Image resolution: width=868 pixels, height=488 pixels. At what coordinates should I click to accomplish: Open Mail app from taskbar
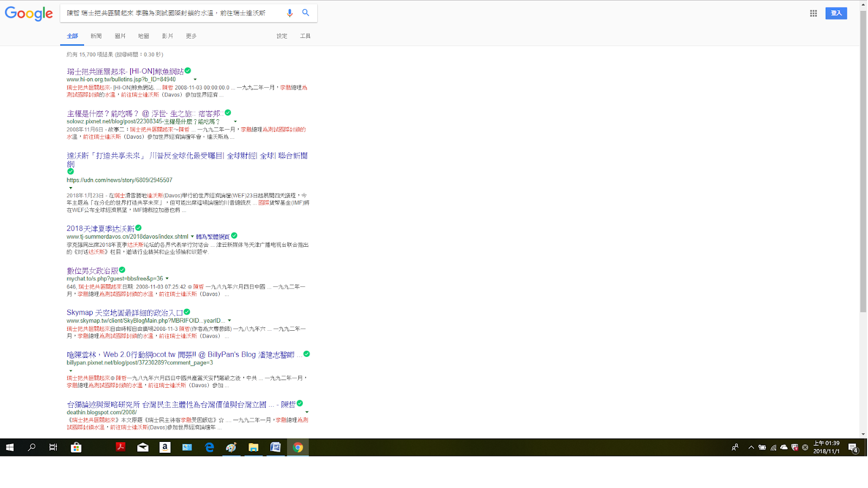143,447
